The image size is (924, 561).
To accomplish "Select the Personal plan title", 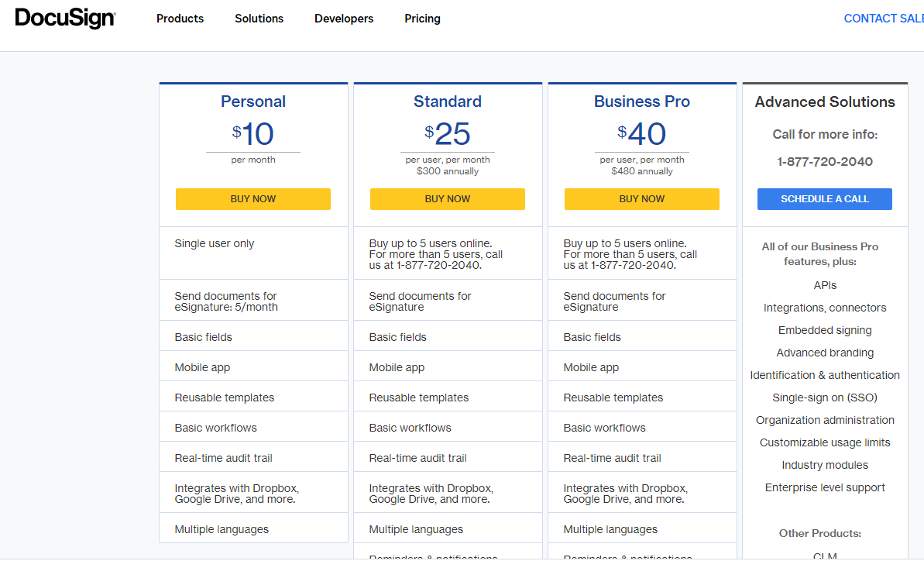I will coord(253,102).
